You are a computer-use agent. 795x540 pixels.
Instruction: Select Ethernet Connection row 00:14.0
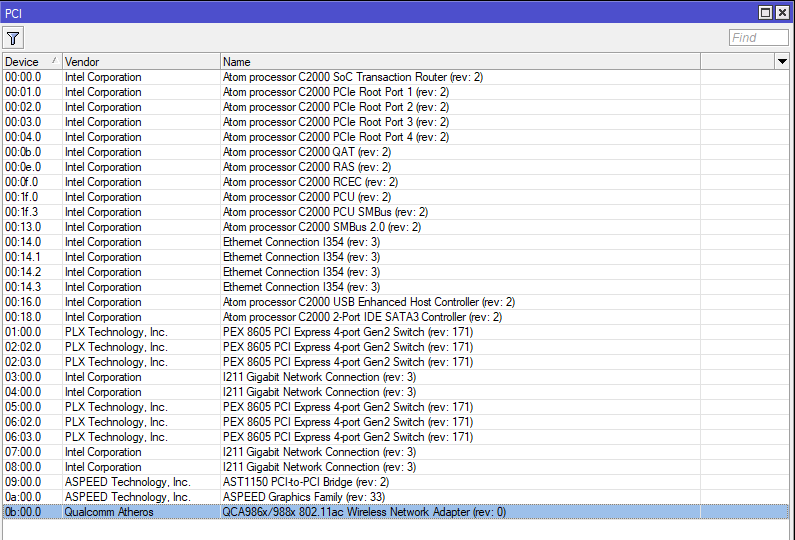pos(395,242)
